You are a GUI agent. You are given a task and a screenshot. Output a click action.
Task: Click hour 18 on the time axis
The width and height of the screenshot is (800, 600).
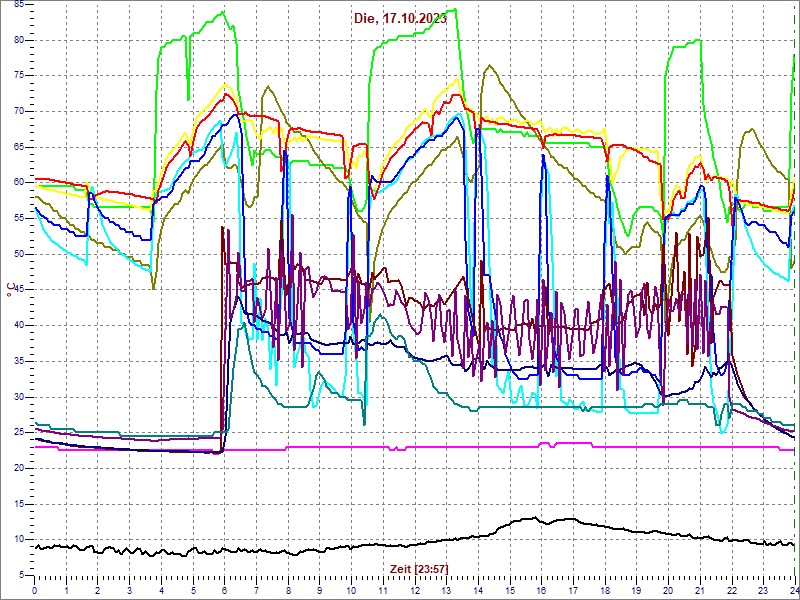click(x=604, y=590)
